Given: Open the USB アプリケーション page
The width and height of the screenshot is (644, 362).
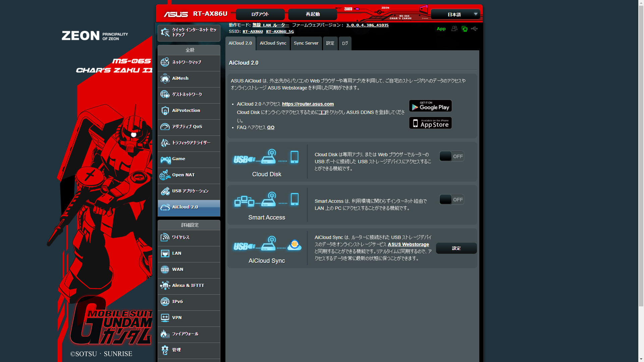Looking at the screenshot, I should [189, 191].
